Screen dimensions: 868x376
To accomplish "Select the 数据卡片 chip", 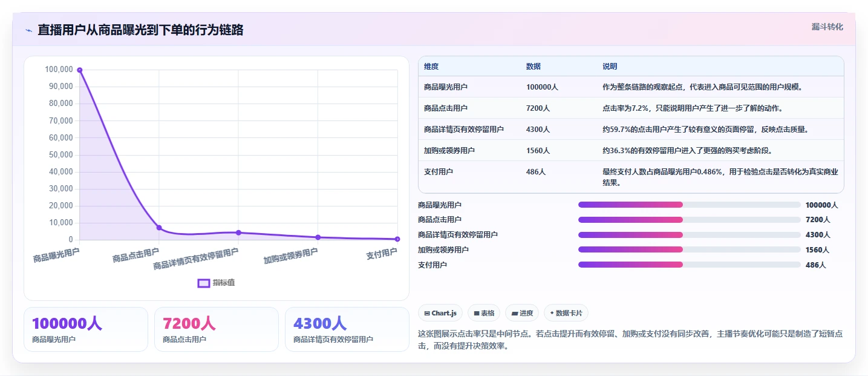I will coord(566,313).
